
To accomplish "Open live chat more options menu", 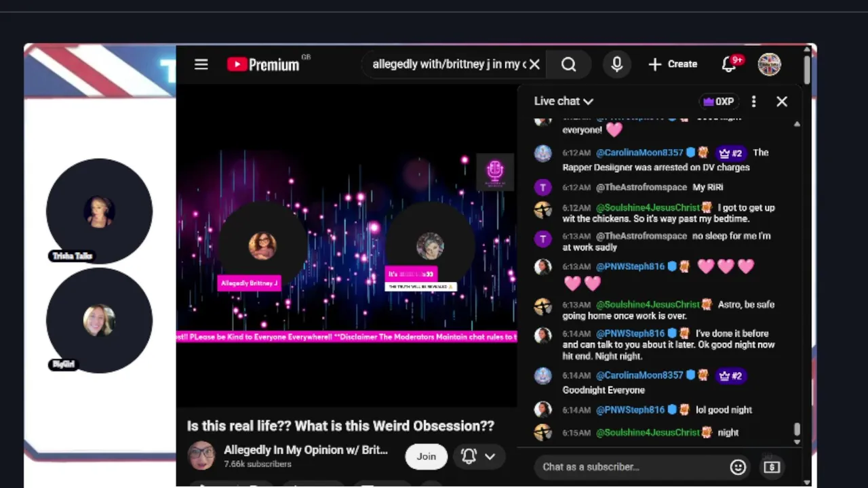I will [753, 101].
